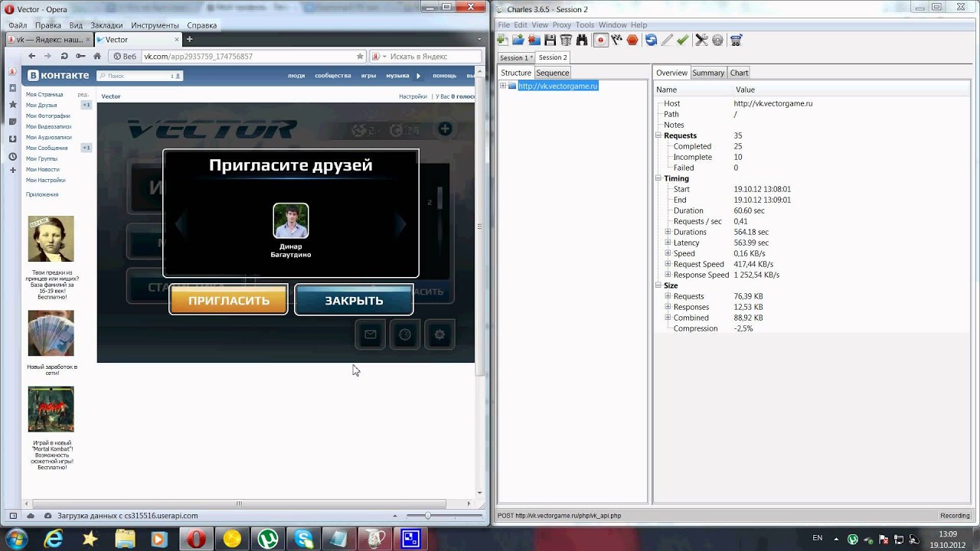
Task: Open Vector game settings gear icon
Action: click(439, 334)
